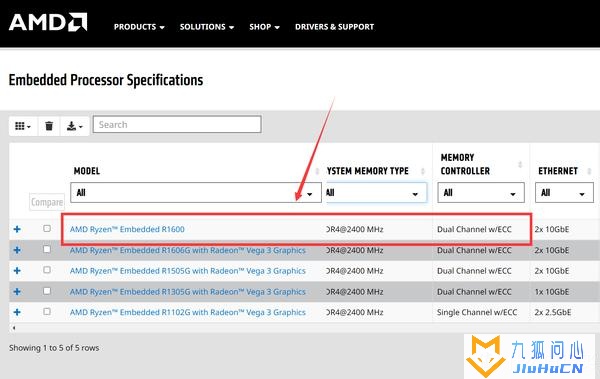Click the horizontal scrollbar left arrow
This screenshot has height=379, width=600.
pyautogui.click(x=14, y=328)
